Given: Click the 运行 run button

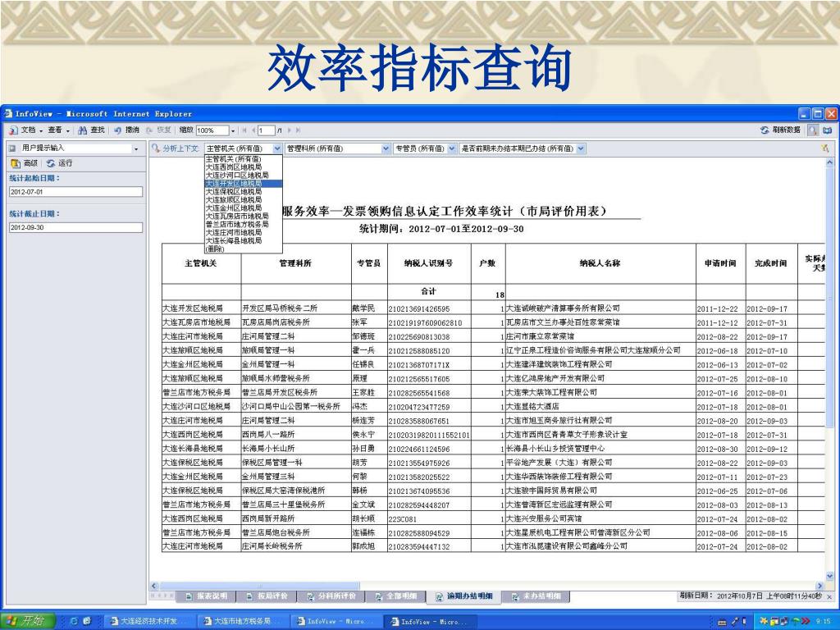Looking at the screenshot, I should 59,163.
